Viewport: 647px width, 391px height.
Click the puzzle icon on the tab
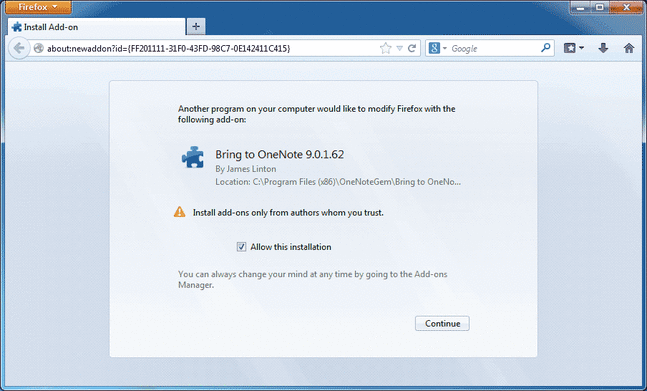(17, 27)
